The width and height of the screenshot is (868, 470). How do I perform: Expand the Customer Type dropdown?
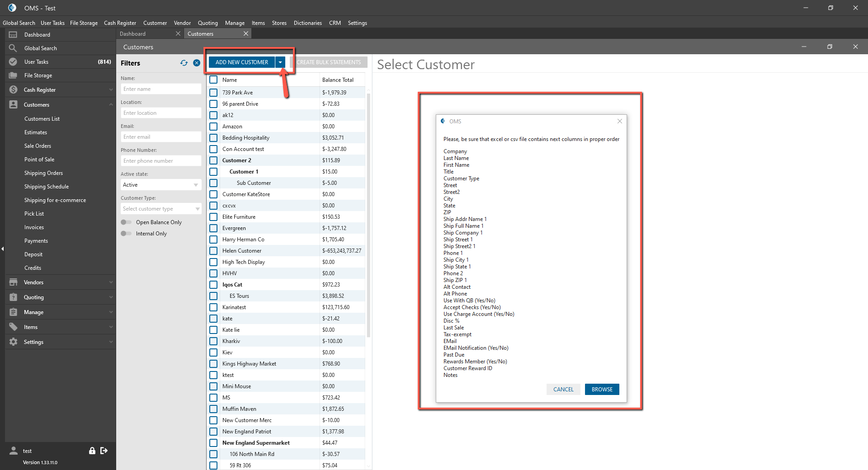click(160, 209)
